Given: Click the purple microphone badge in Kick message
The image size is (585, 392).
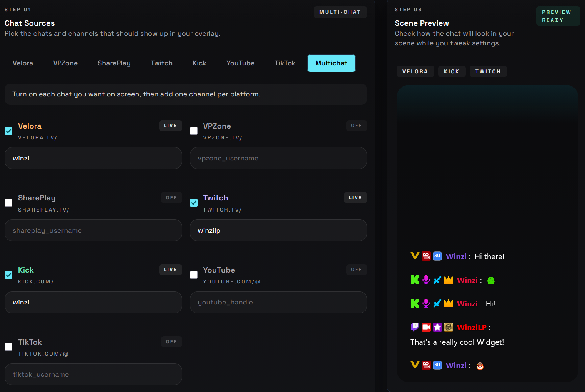Looking at the screenshot, I should [426, 280].
